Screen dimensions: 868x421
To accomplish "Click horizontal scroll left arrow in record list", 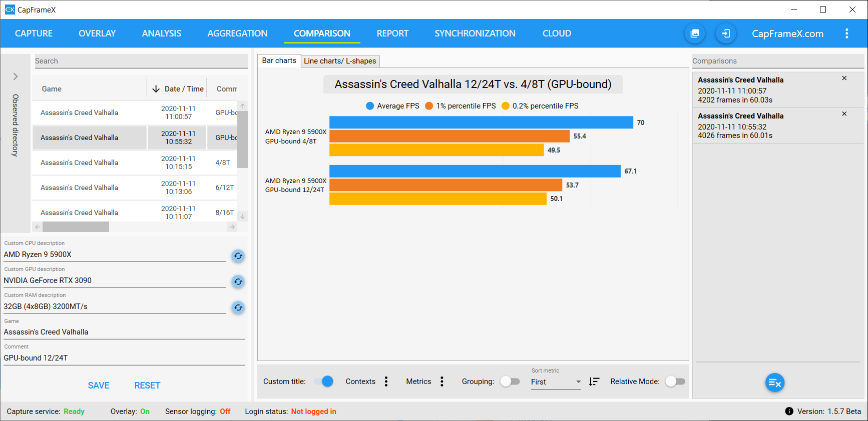I will click(x=38, y=227).
